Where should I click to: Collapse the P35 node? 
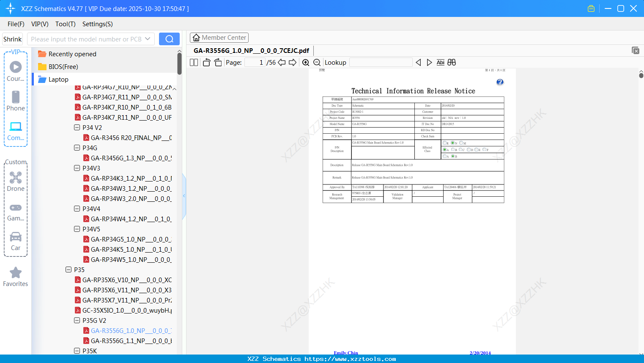click(x=69, y=269)
